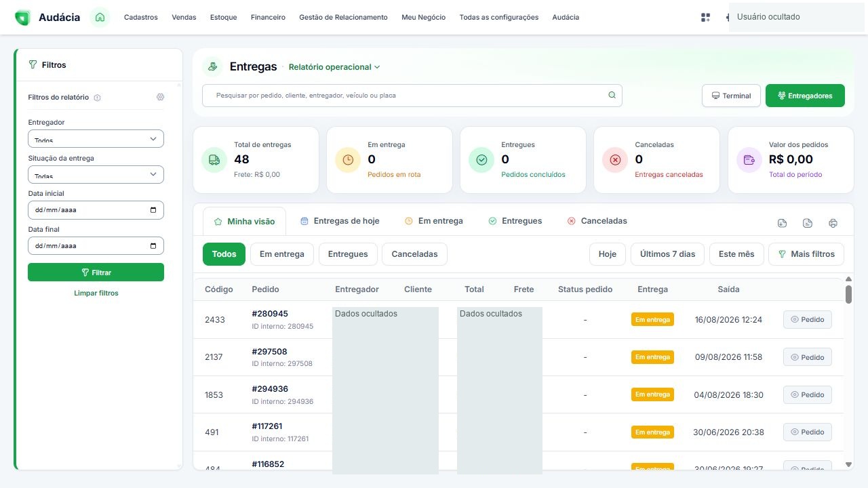The height and width of the screenshot is (488, 868).
Task: Open the filter settings gear icon
Action: tap(160, 97)
